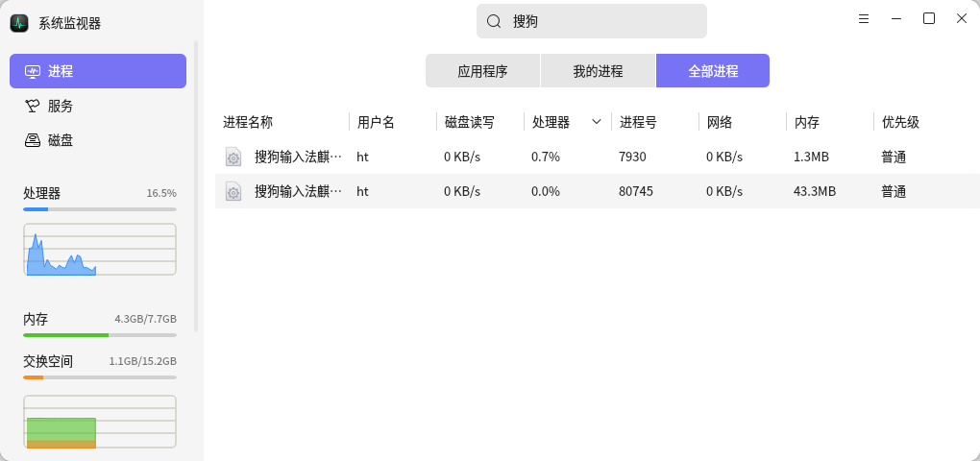Click the green 内存 usage progress bar
The image size is (980, 461).
pos(100,335)
